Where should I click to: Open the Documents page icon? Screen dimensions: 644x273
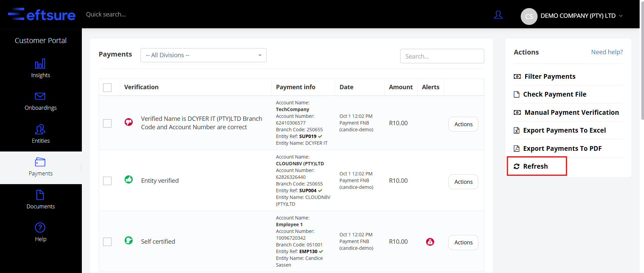click(x=40, y=195)
